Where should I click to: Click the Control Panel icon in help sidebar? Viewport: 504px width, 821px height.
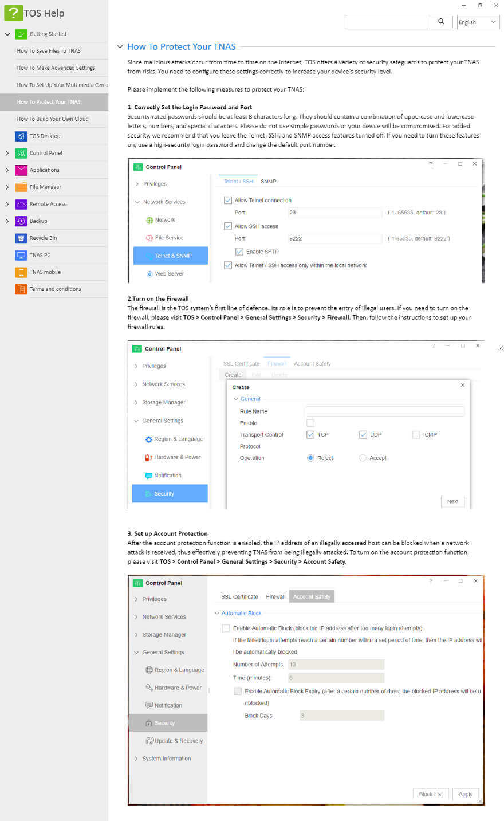[x=21, y=153]
